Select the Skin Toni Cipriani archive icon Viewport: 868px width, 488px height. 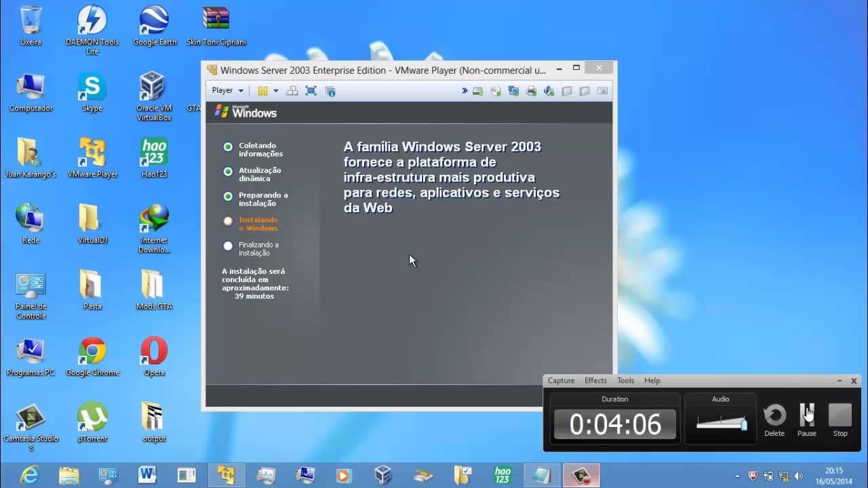point(216,26)
